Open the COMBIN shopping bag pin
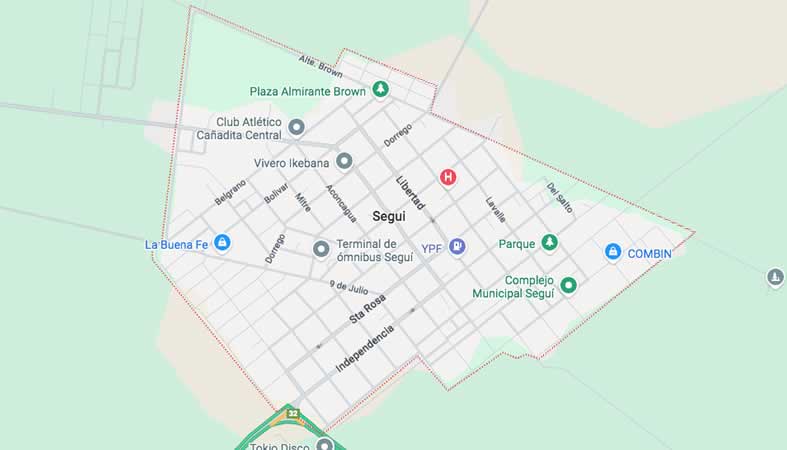The height and width of the screenshot is (450, 787). tap(613, 251)
